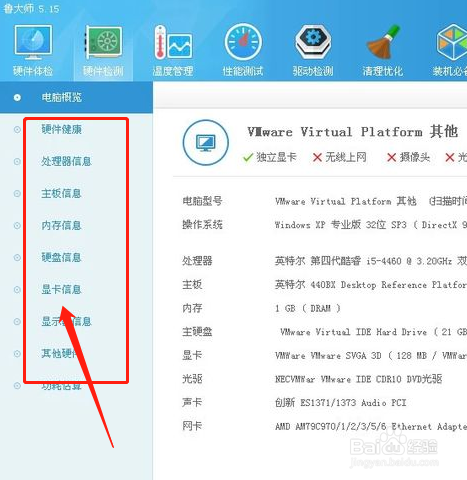
Task: Open the 清理优化 cleanup broom icon
Action: 383,50
